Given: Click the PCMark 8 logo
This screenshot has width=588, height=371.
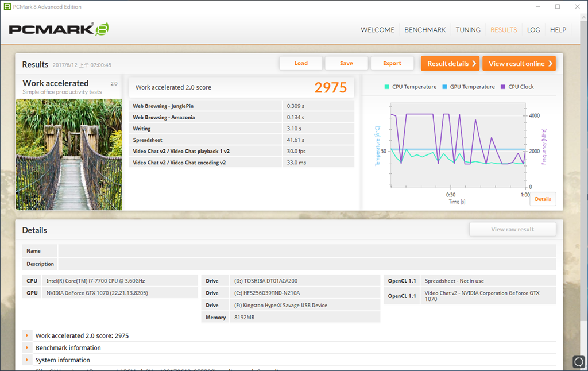Looking at the screenshot, I should pos(59,29).
